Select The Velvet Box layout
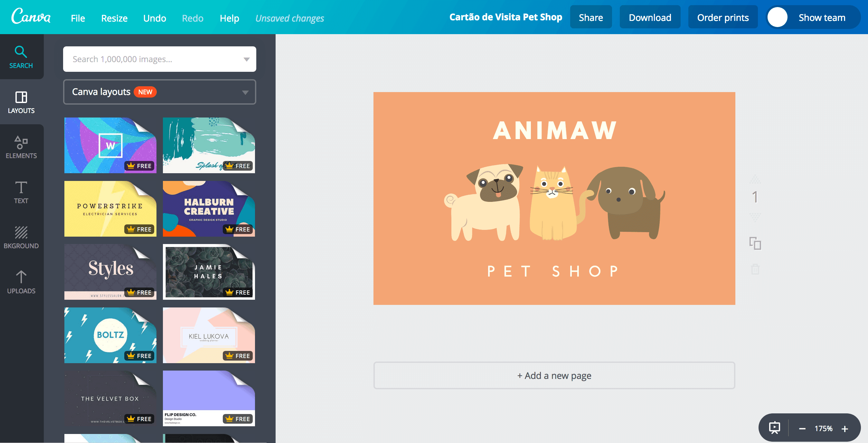 (110, 398)
